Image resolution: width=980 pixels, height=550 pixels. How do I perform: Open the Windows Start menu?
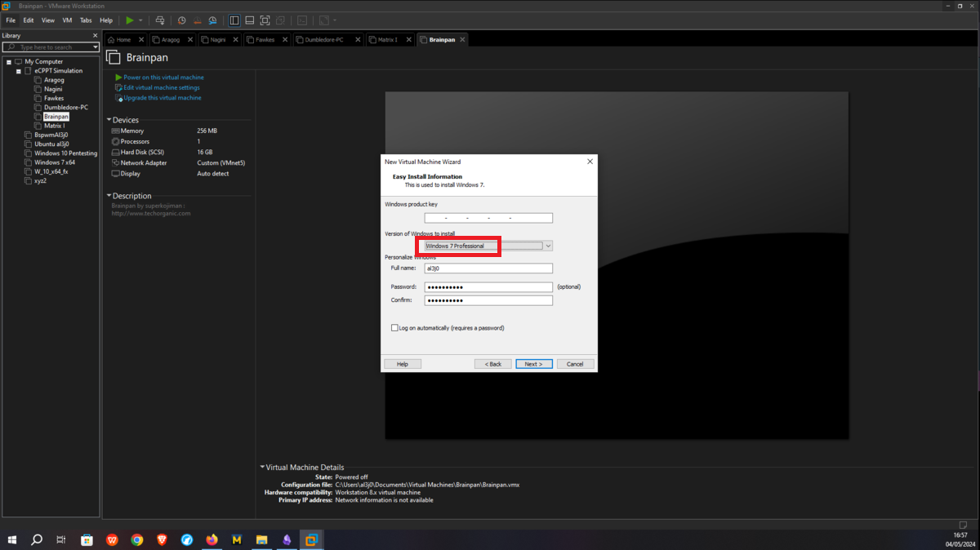12,539
